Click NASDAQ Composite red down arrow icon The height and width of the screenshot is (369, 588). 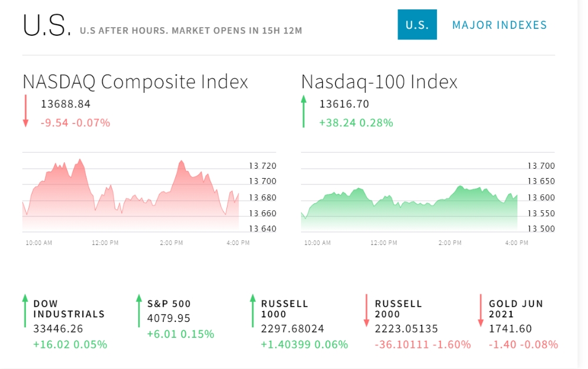click(26, 112)
